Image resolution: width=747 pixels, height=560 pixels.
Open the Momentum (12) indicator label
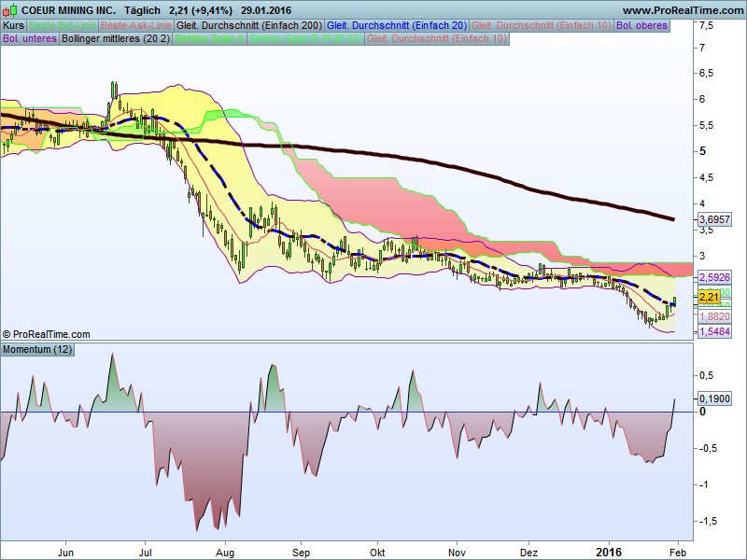(x=37, y=349)
